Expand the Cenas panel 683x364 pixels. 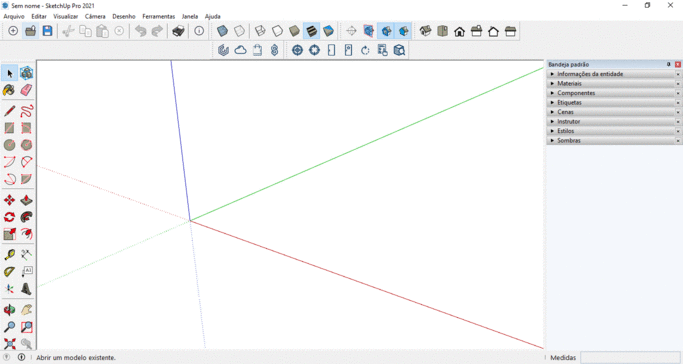614,112
